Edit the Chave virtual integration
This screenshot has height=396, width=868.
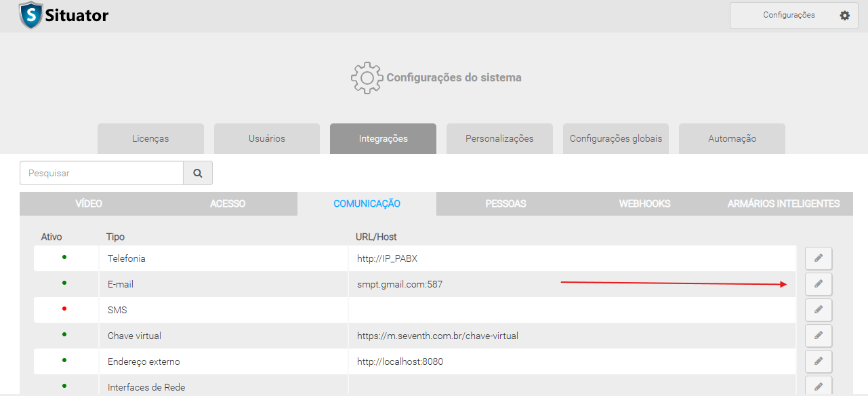coord(818,336)
